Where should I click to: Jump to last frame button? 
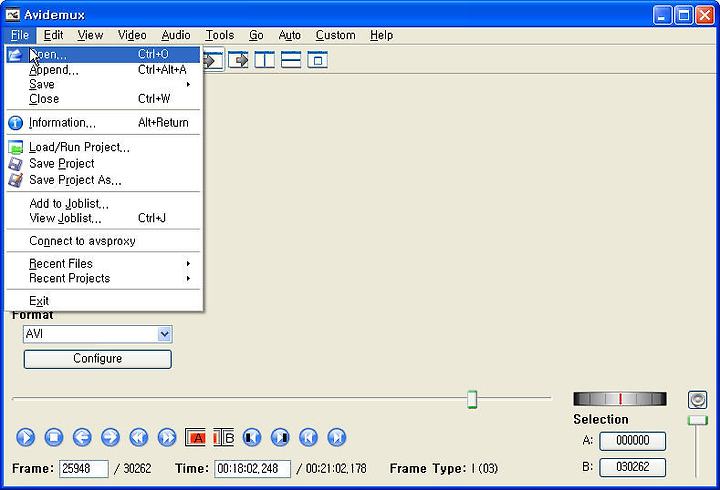point(337,437)
